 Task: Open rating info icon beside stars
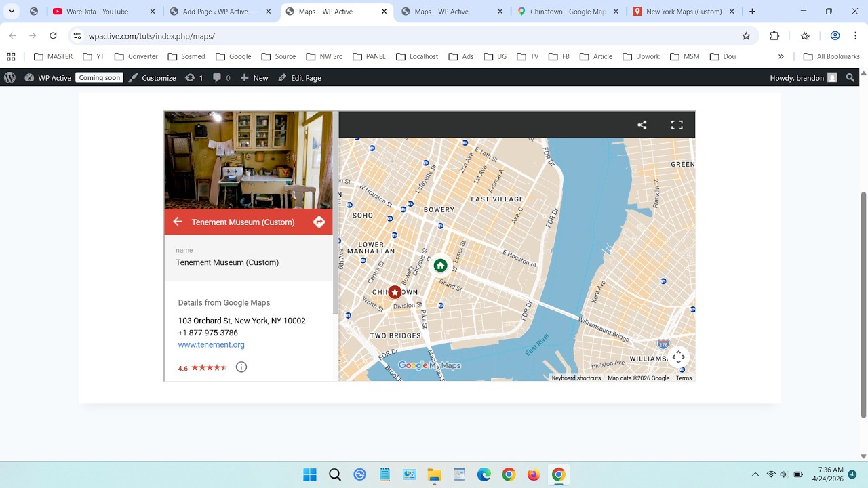pos(241,367)
